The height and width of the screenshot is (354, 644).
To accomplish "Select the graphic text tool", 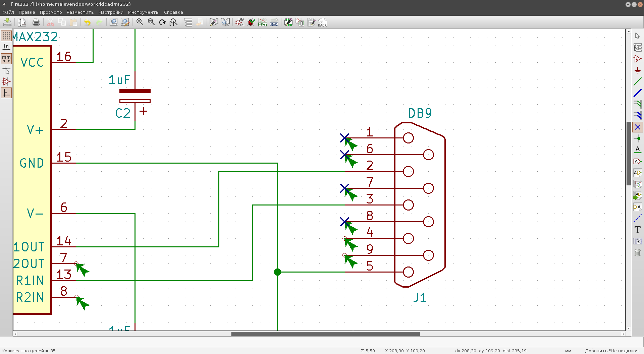I will tap(638, 230).
